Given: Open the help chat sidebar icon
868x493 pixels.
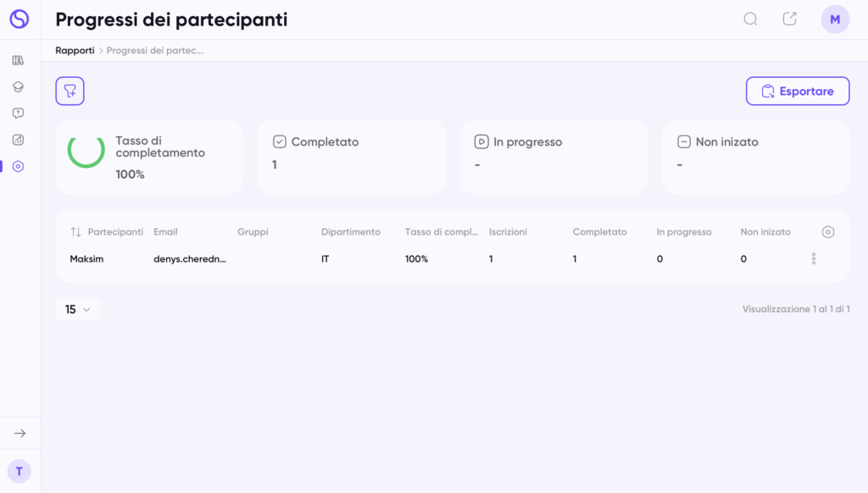Looking at the screenshot, I should tap(19, 114).
